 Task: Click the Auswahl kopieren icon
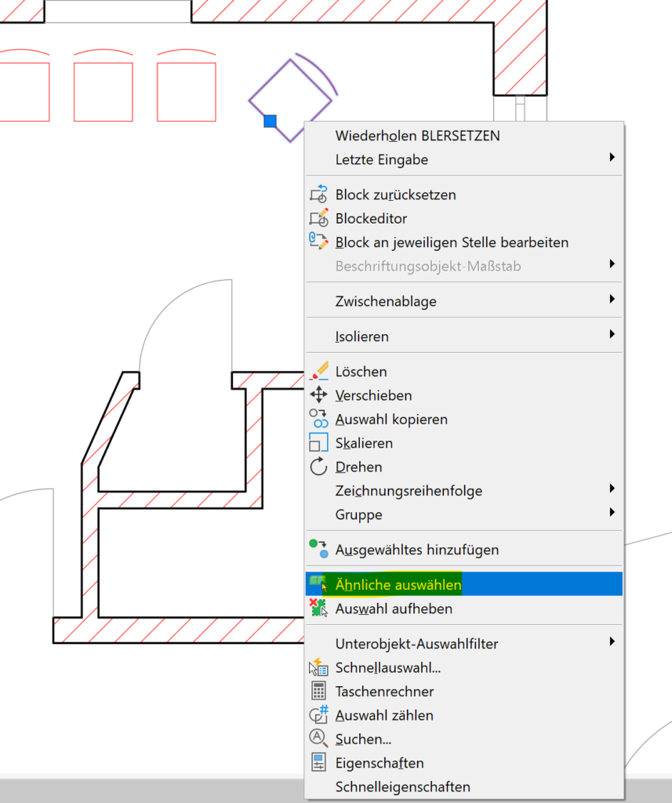[x=318, y=419]
